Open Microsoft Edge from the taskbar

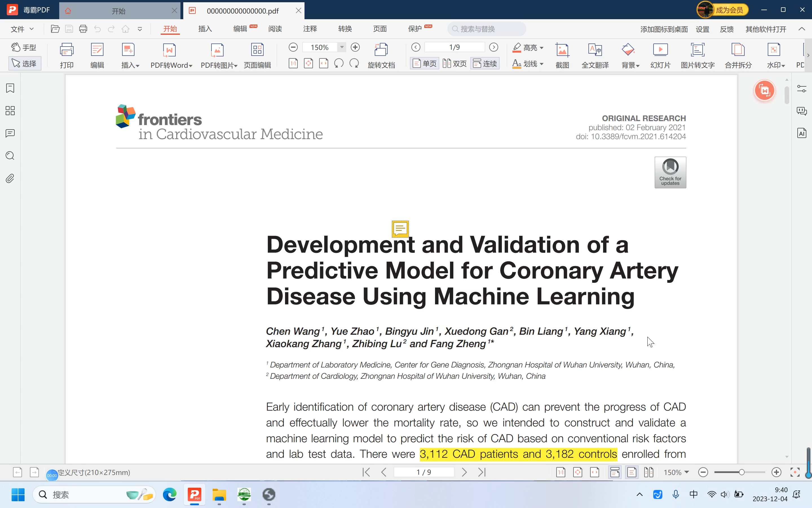[169, 494]
